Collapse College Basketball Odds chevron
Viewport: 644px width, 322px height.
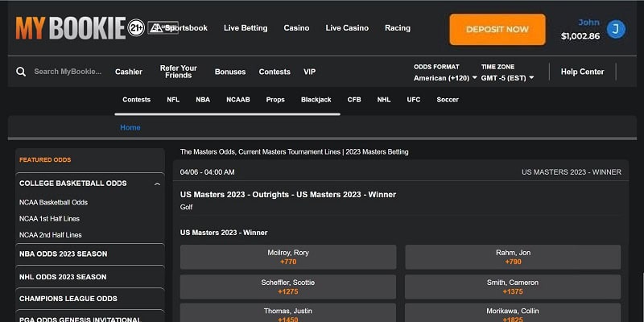[157, 184]
